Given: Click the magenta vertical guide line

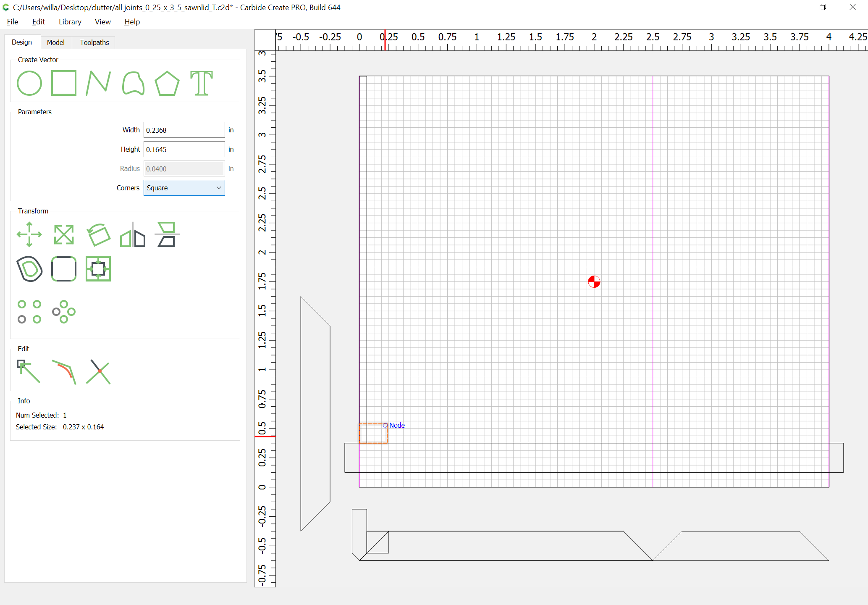Looking at the screenshot, I should click(653, 281).
